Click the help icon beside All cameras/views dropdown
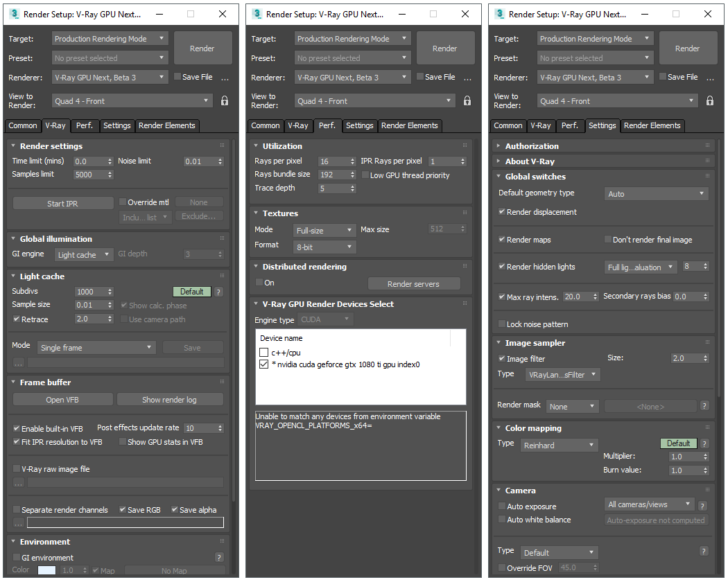 [x=702, y=506]
